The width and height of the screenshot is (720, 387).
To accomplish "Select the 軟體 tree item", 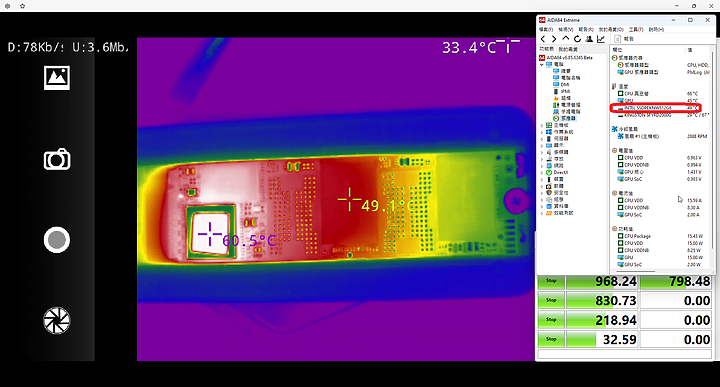I will 554,186.
